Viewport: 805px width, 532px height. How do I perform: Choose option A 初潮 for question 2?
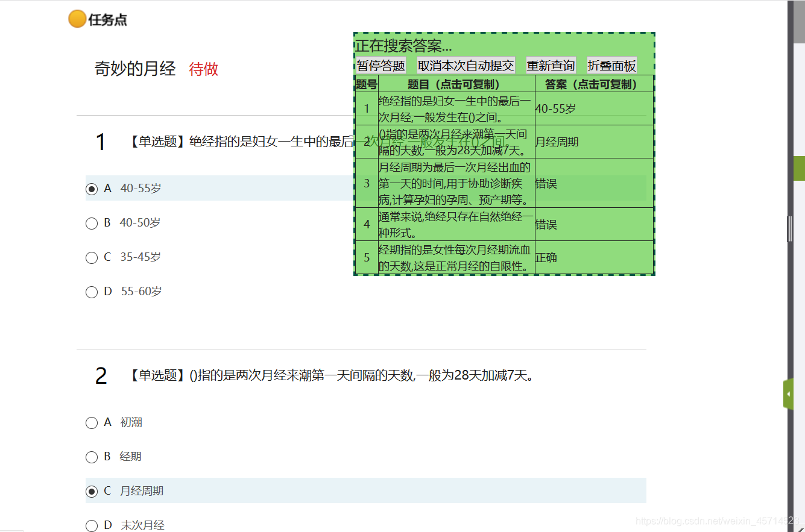[x=92, y=423]
